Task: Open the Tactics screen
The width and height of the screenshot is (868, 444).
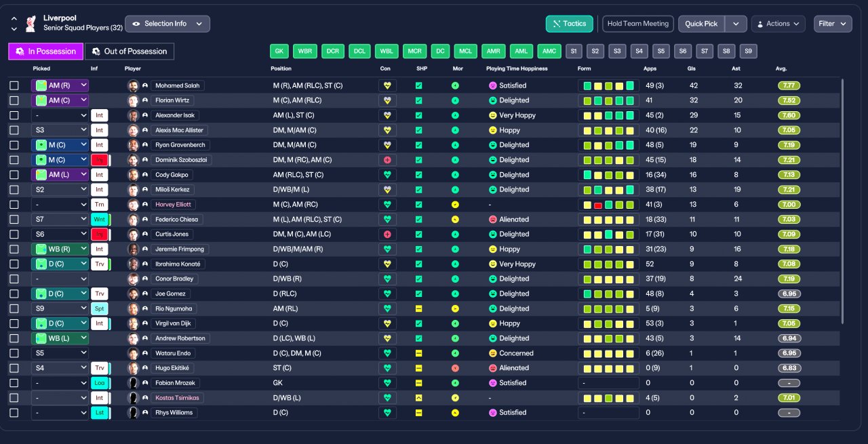Action: pyautogui.click(x=570, y=24)
